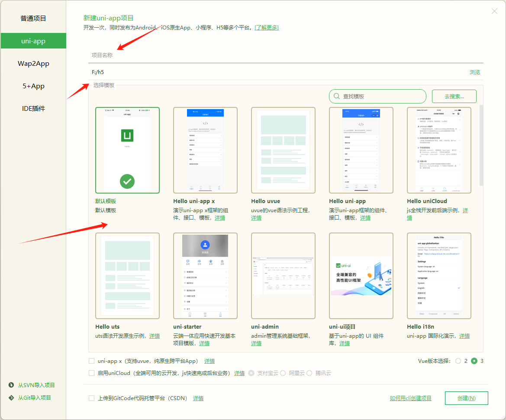Viewport: 506px width, 420px height.
Task: Open 详情 link next to uni-app x option
Action: [x=209, y=361]
